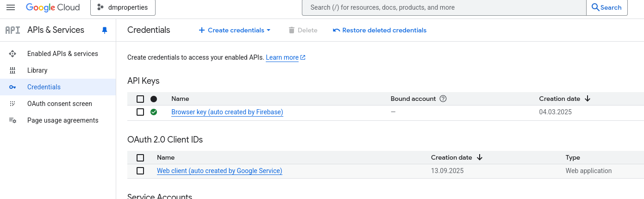The height and width of the screenshot is (199, 644).
Task: Open the Learn more link
Action: pos(282,57)
